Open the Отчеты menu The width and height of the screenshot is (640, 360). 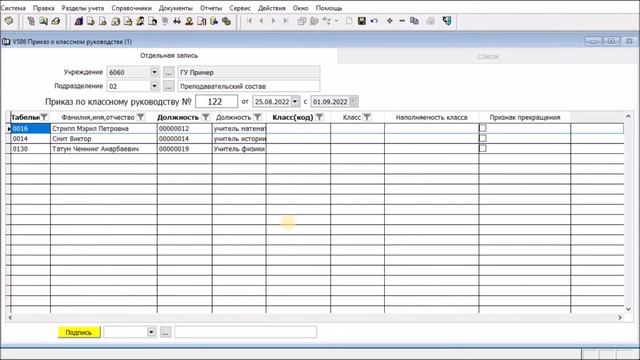pyautogui.click(x=211, y=8)
